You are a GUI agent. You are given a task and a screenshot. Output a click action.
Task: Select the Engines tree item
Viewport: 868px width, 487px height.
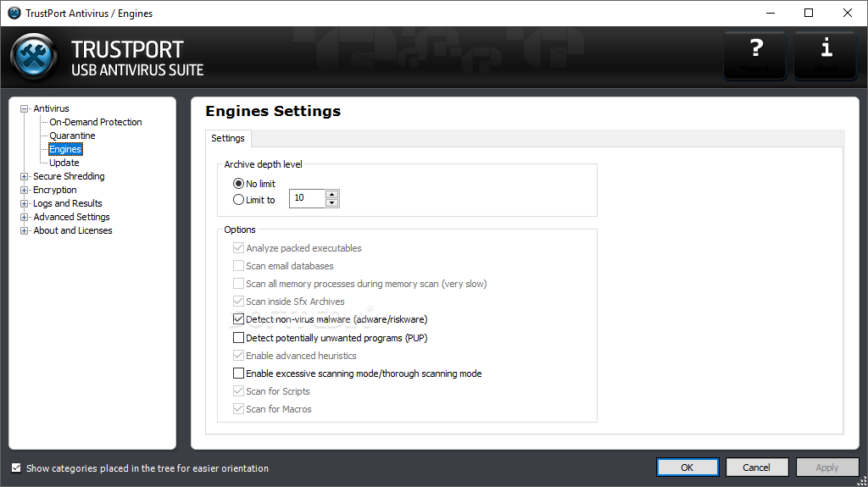click(x=65, y=149)
